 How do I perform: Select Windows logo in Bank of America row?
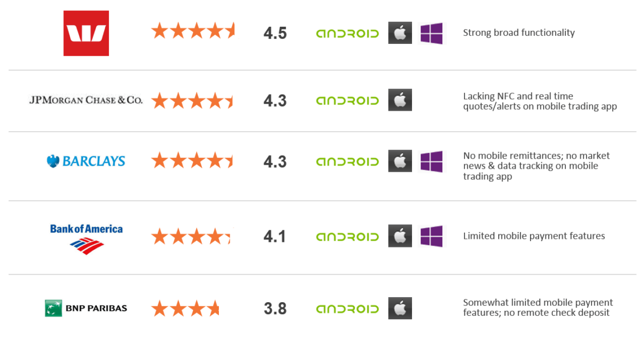coord(431,236)
